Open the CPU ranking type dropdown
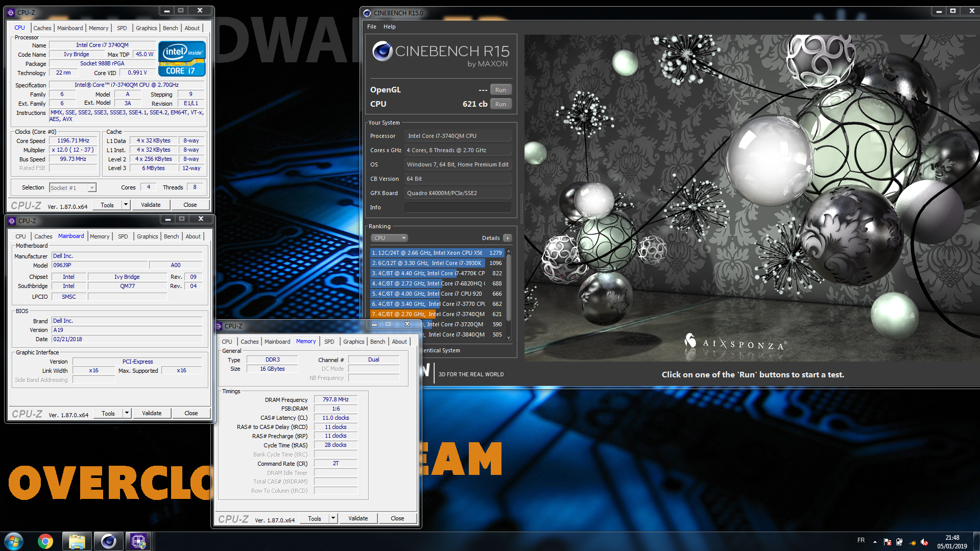 389,238
